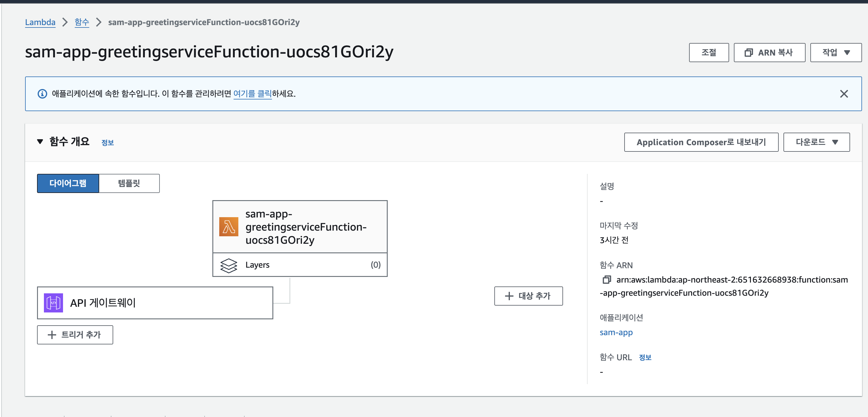Copy function ARN with the copy icon
The height and width of the screenshot is (417, 868).
pos(607,280)
